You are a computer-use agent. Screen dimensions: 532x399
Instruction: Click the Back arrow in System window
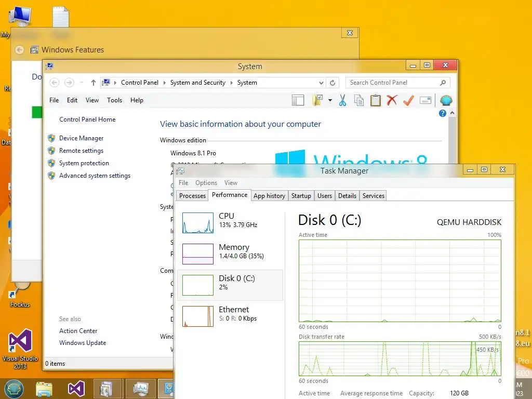click(x=54, y=83)
